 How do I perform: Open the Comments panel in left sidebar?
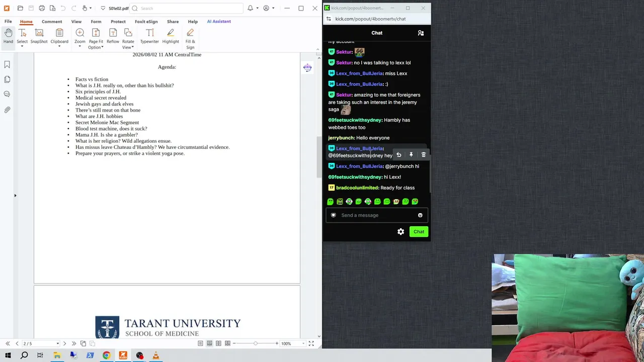tap(7, 95)
